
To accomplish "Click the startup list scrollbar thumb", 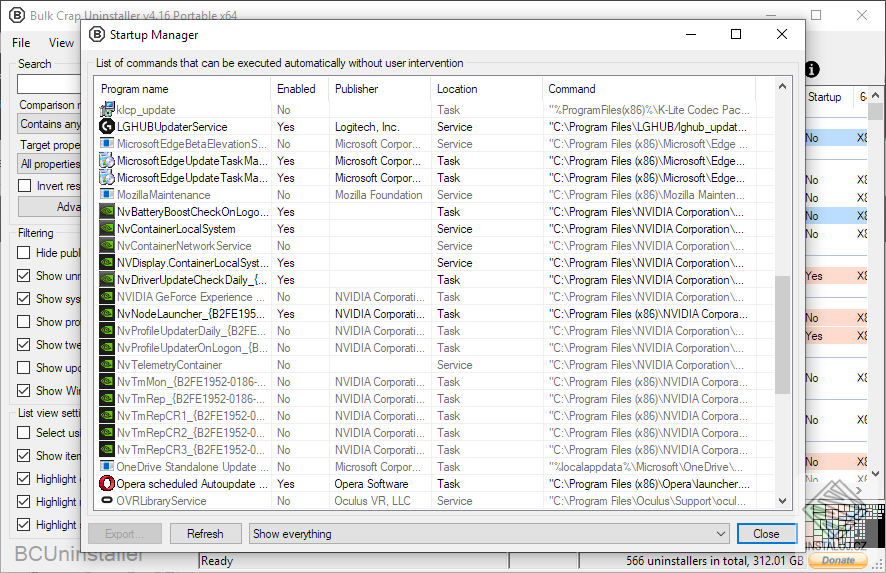I will 782,335.
